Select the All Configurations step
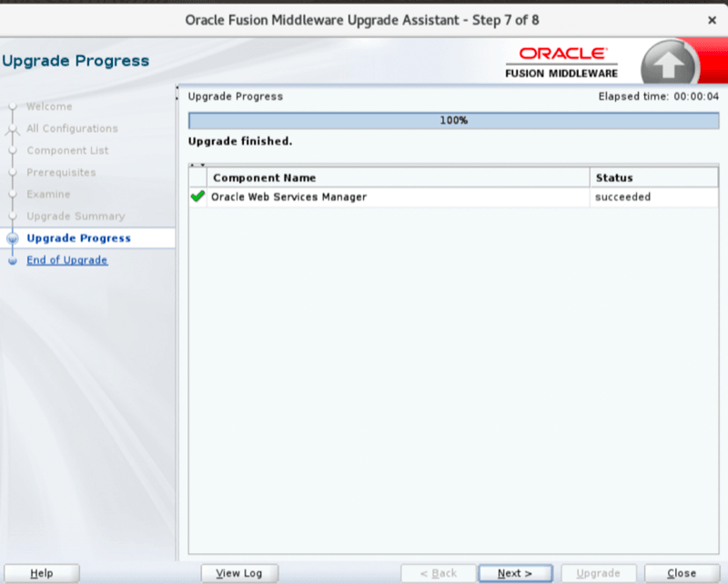 [x=72, y=128]
